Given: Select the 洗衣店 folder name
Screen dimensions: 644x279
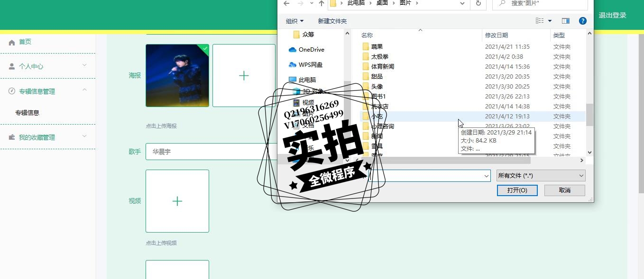Looking at the screenshot, I should (380, 106).
